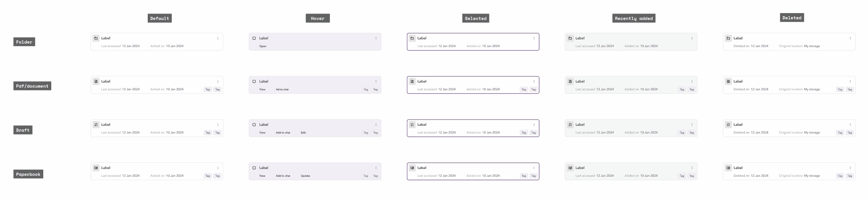
Task: Click the Open action on the Hover Folder card
Action: [263, 46]
